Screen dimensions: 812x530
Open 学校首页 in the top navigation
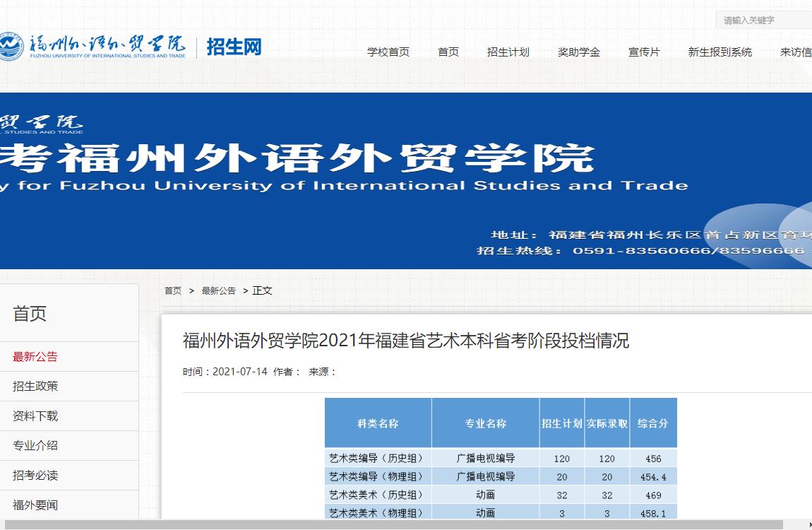[388, 52]
